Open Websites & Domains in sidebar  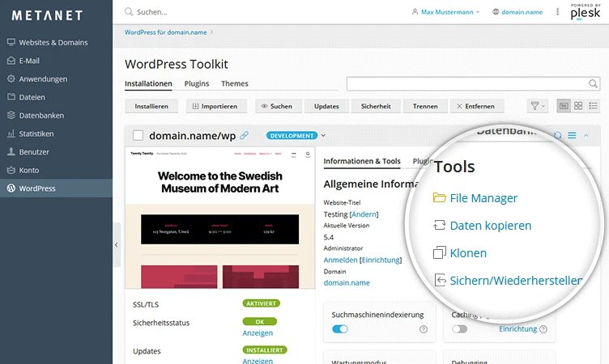[x=53, y=42]
